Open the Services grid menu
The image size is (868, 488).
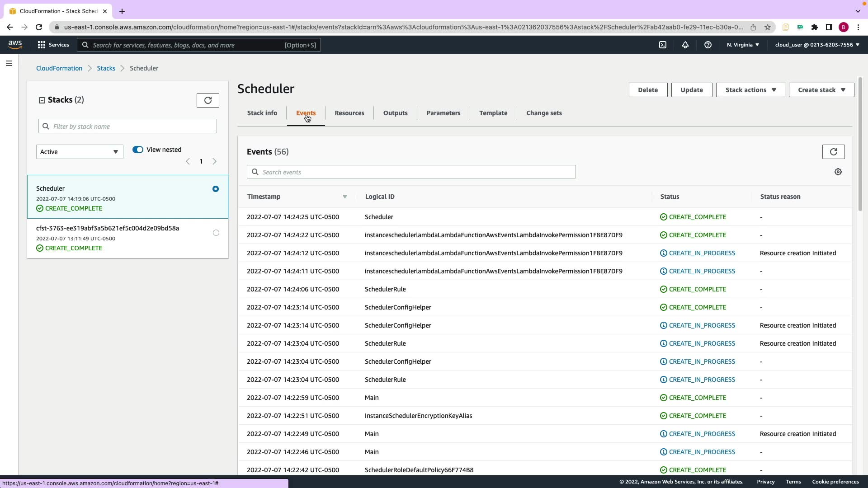click(53, 45)
